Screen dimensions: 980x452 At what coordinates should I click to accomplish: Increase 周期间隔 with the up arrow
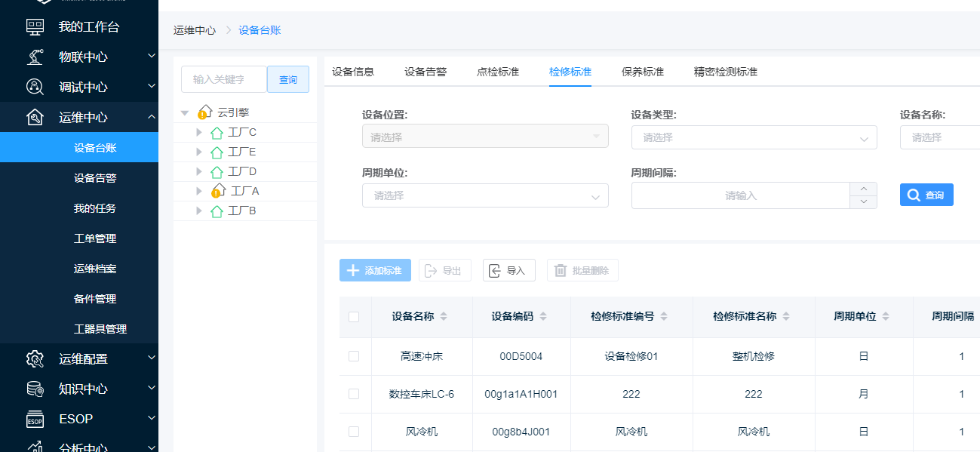coord(864,189)
